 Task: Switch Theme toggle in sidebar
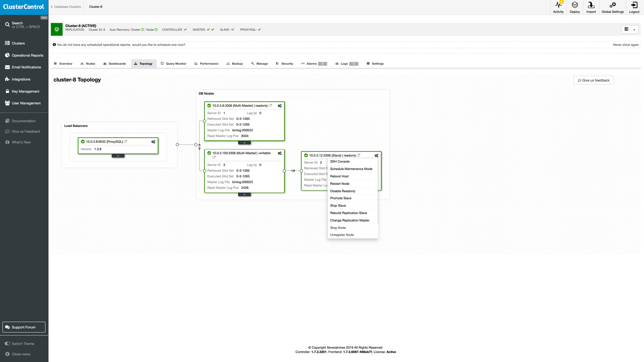[x=19, y=344]
